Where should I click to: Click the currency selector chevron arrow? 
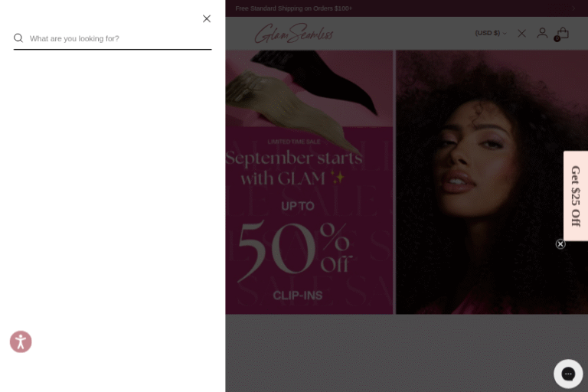click(505, 34)
